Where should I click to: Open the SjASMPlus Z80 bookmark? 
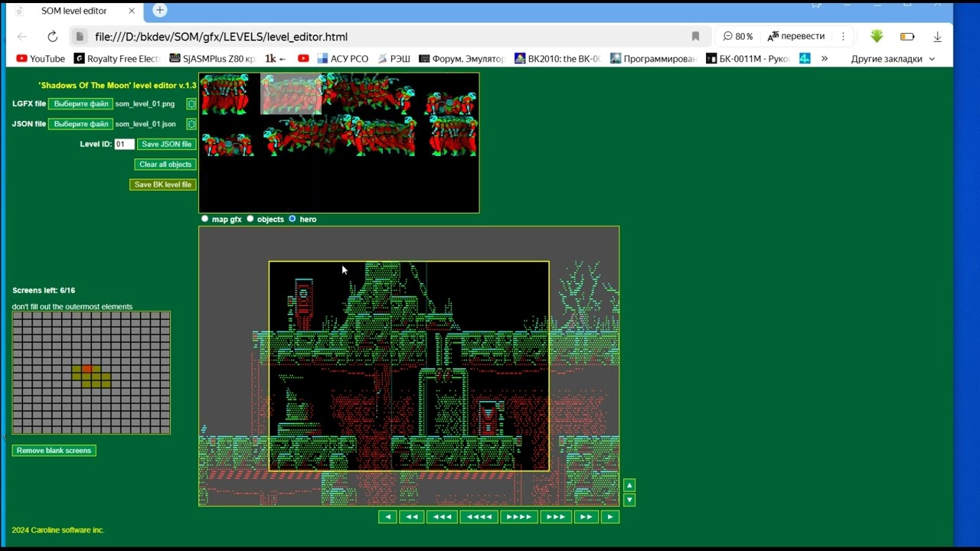click(213, 59)
